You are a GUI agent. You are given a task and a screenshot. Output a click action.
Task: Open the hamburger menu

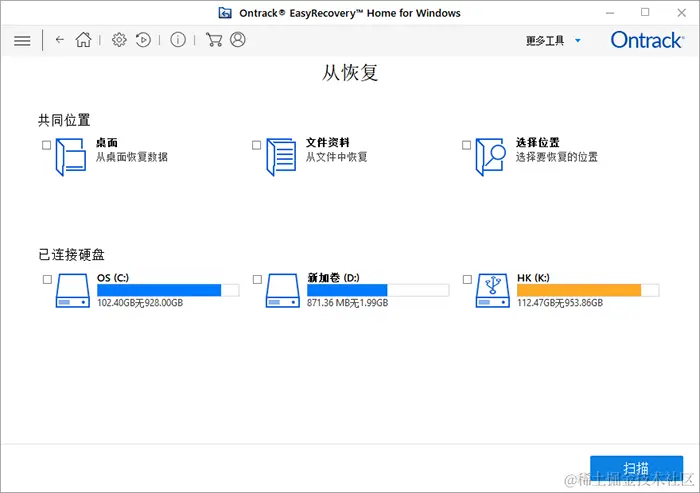click(x=22, y=41)
